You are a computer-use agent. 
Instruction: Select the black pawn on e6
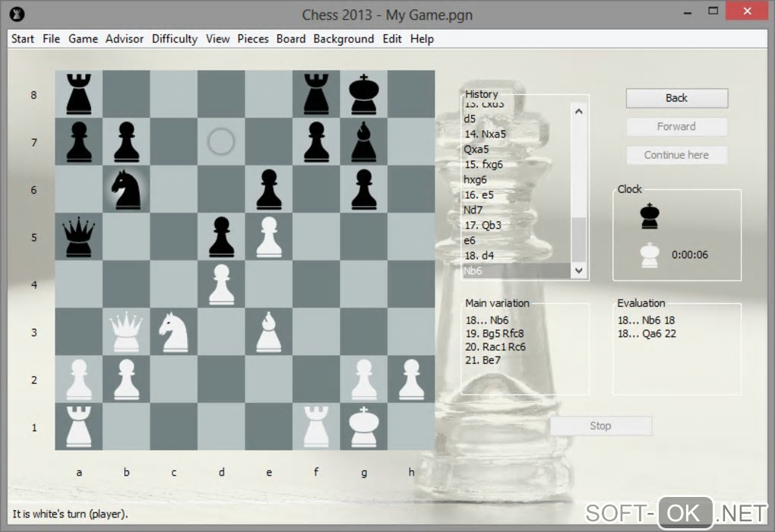[x=269, y=189]
